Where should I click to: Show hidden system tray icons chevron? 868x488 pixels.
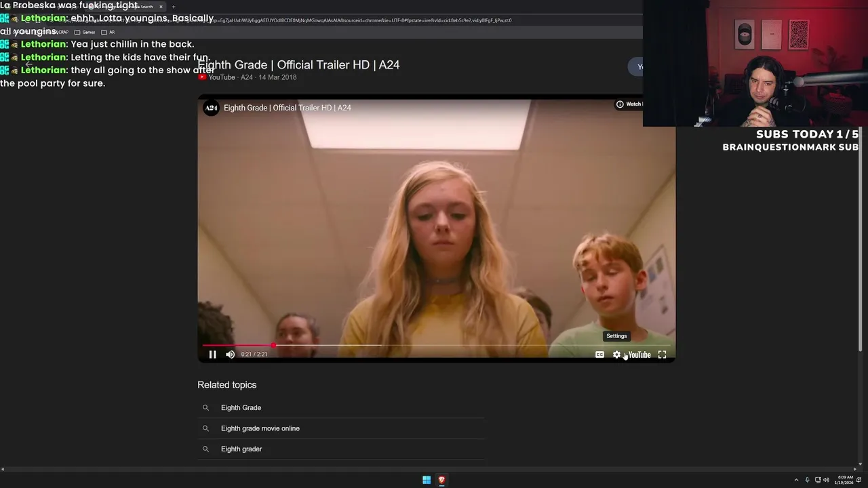796,480
